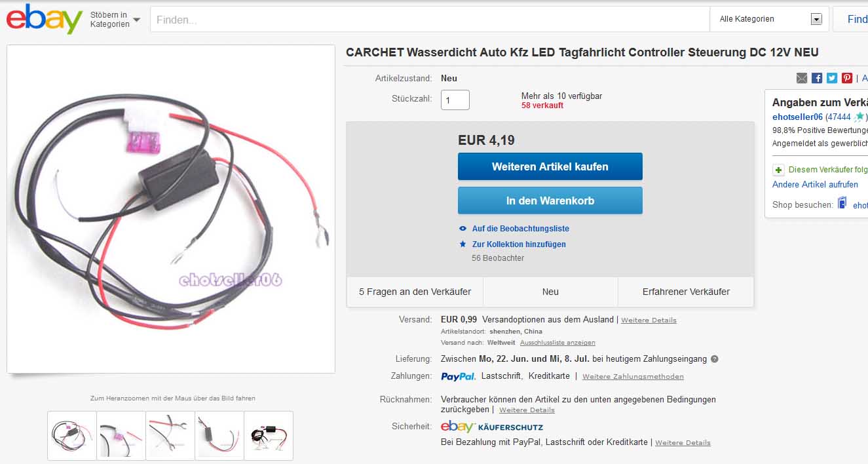The image size is (868, 464).
Task: Pin this item on Pinterest
Action: pos(847,78)
